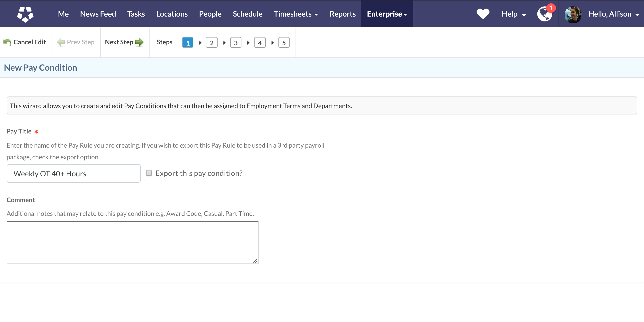Click the green Next Step arrow

pyautogui.click(x=139, y=42)
